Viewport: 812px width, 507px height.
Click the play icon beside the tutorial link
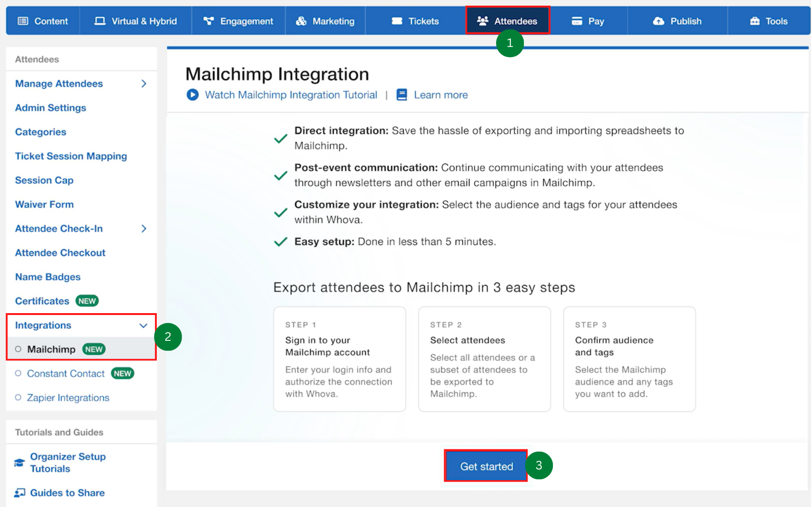click(x=192, y=94)
